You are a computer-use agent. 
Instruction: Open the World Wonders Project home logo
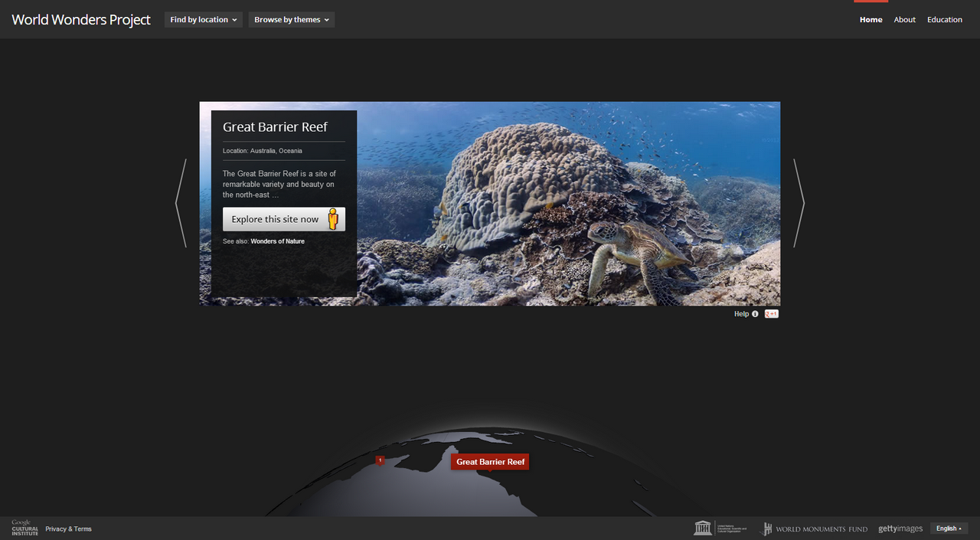[81, 20]
